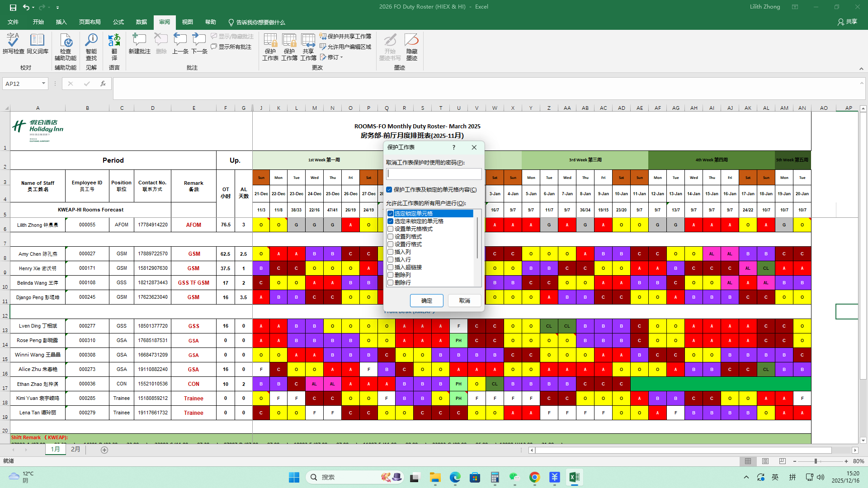Image resolution: width=868 pixels, height=488 pixels.
Task: Switch to sheet tab 2月
Action: 75,450
